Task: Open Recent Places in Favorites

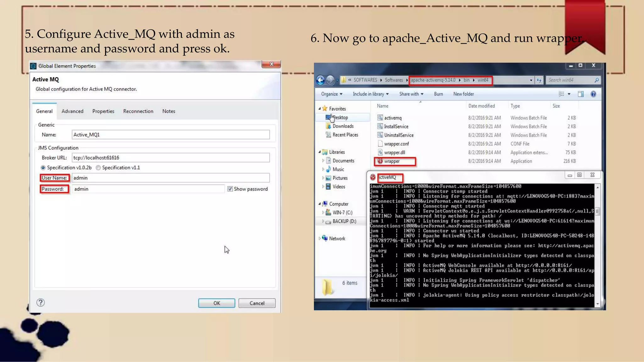Action: click(x=345, y=135)
